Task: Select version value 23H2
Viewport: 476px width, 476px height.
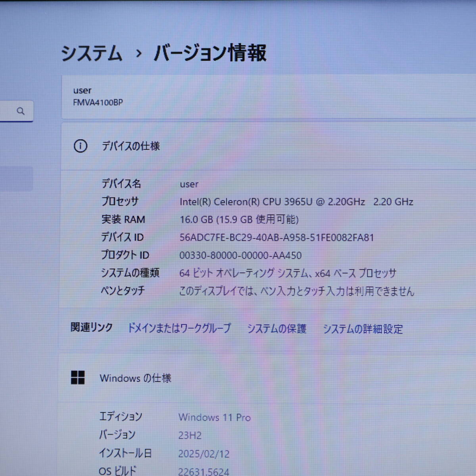Action: [190, 436]
